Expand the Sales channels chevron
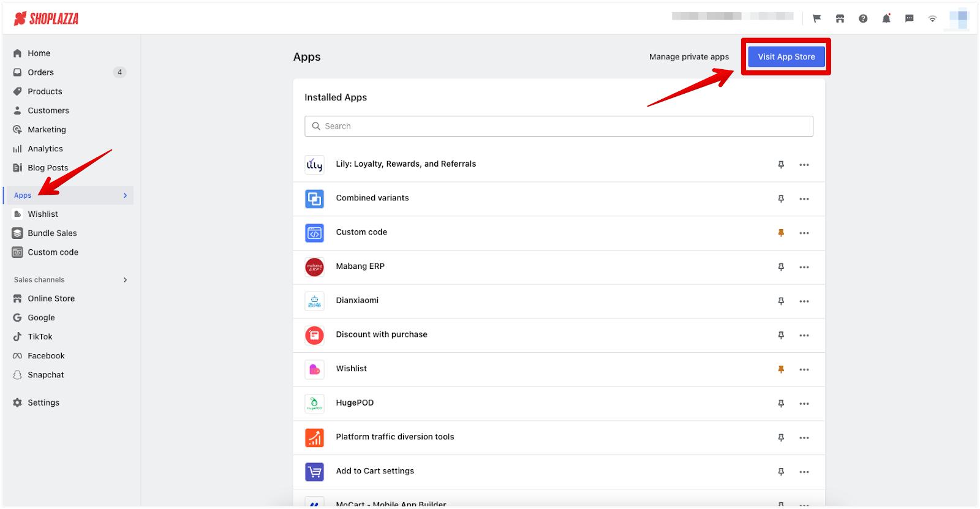The height and width of the screenshot is (509, 980). 125,280
